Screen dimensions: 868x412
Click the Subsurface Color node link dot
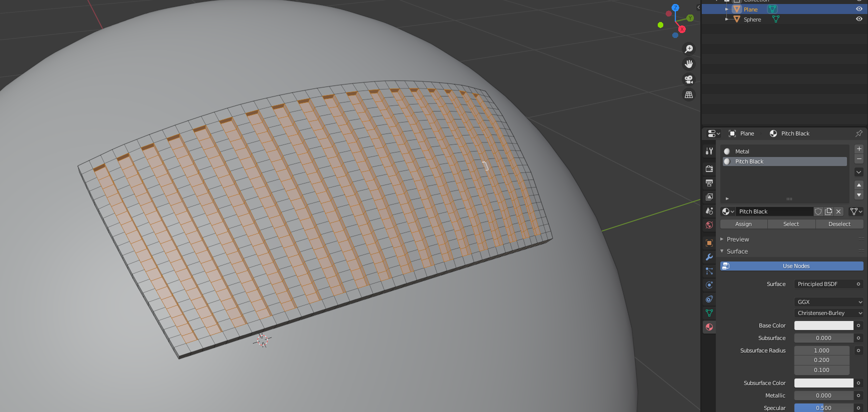(858, 383)
